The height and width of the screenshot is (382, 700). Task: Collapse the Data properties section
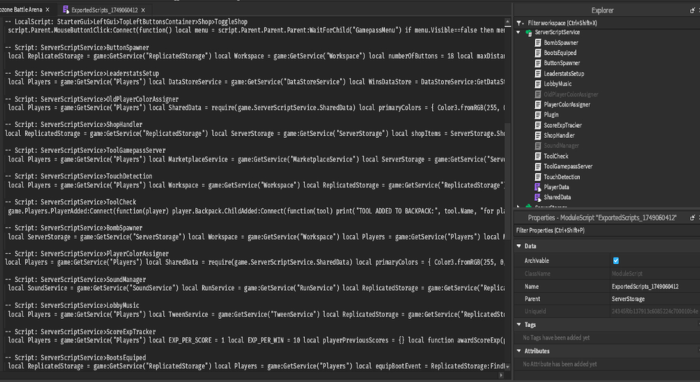[519, 246]
